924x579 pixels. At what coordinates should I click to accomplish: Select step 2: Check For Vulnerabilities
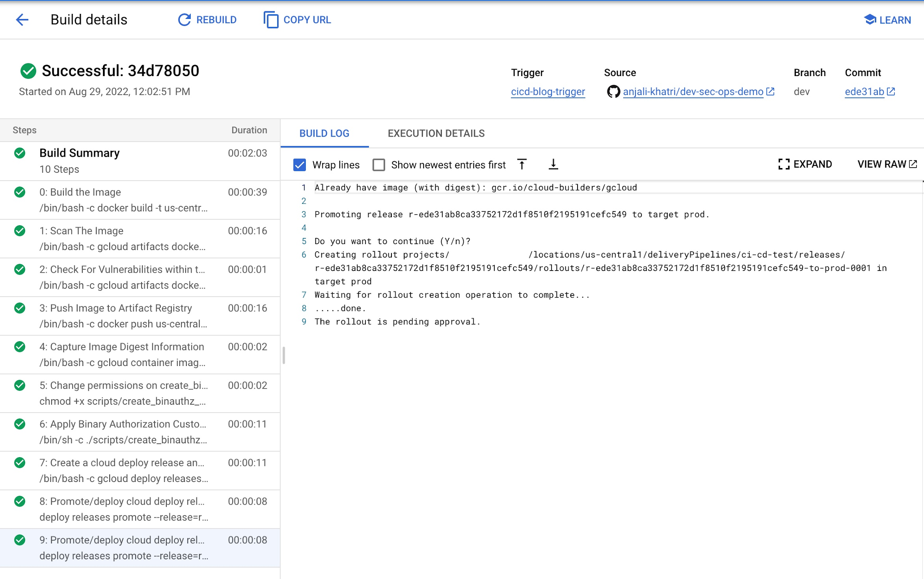[x=140, y=277]
